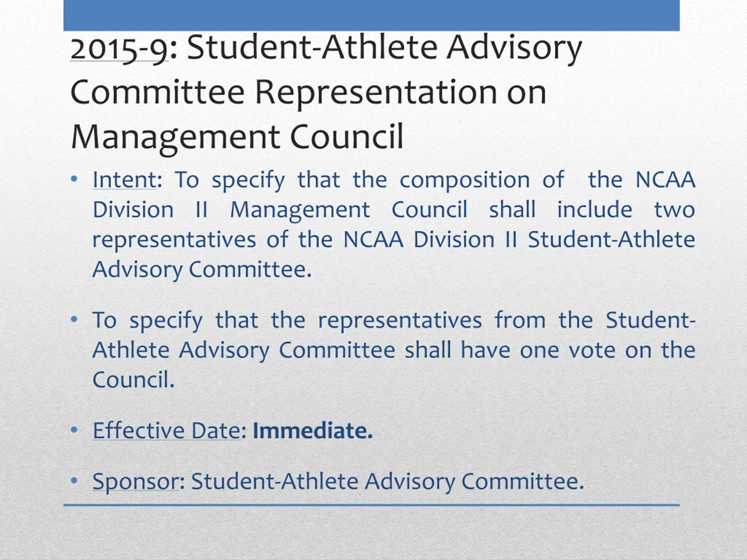The width and height of the screenshot is (747, 560).
Task: Click "Committee Representation on" in the title
Action: coord(308,92)
